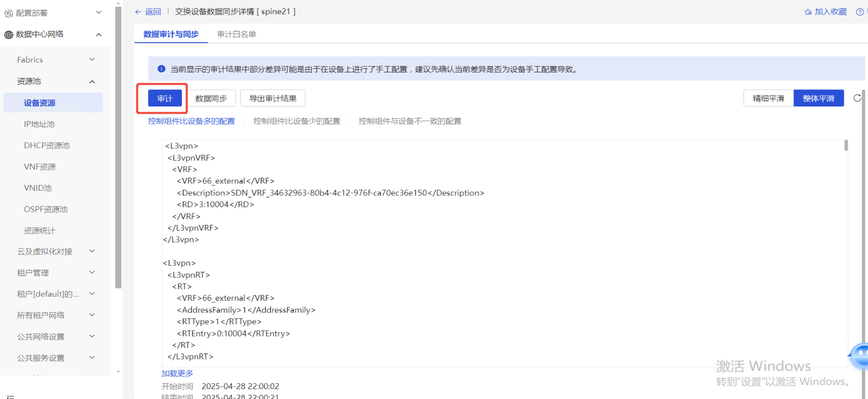The image size is (868, 399).
Task: Click the XML config panel scrollbar
Action: coord(846,145)
